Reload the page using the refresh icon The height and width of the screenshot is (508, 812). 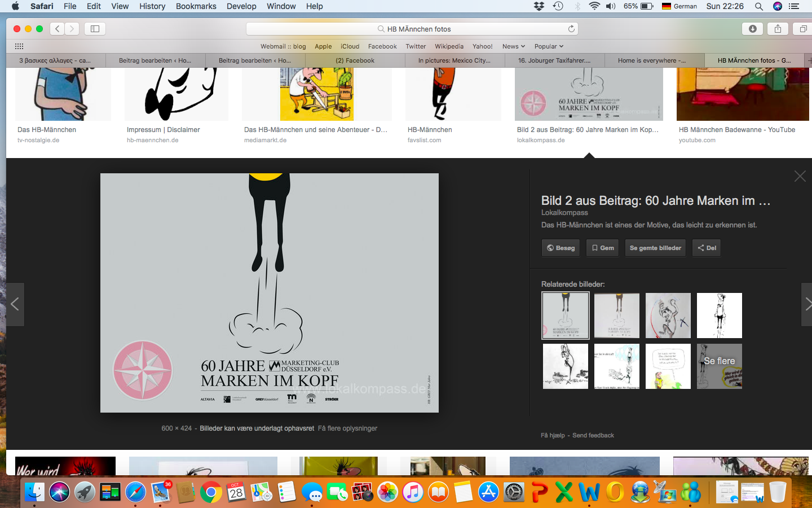(x=571, y=29)
